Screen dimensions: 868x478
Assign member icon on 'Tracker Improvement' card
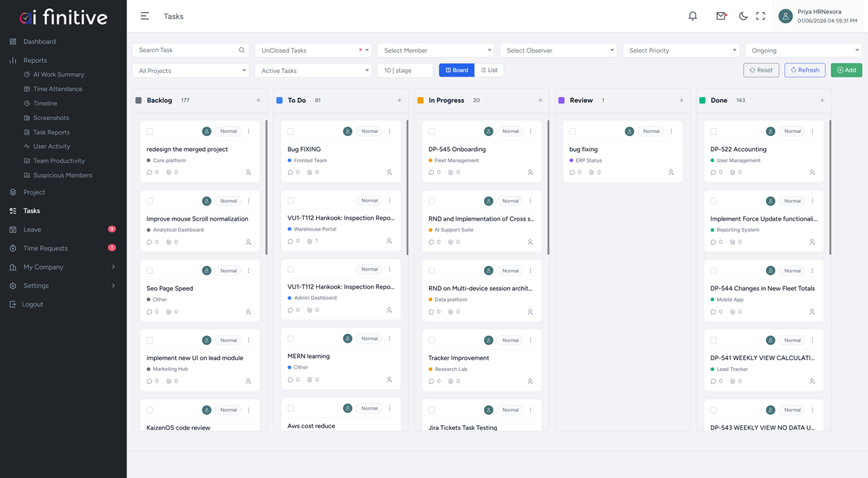(x=530, y=381)
